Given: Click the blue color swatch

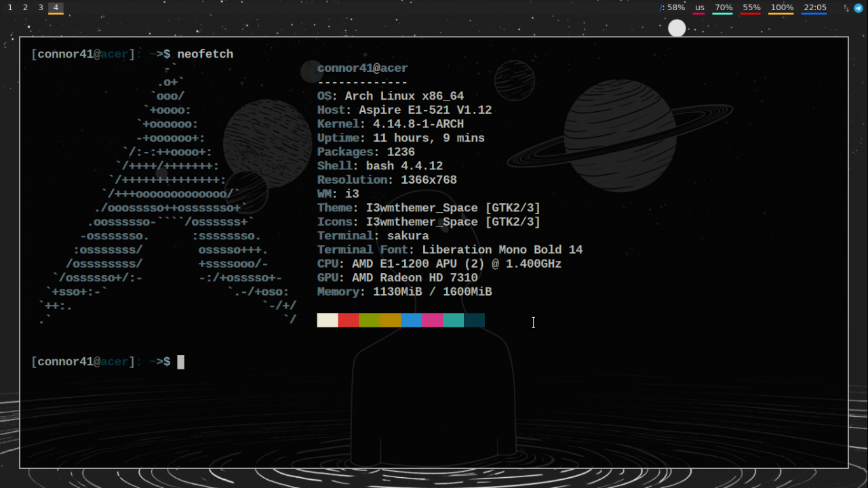Looking at the screenshot, I should coord(412,320).
